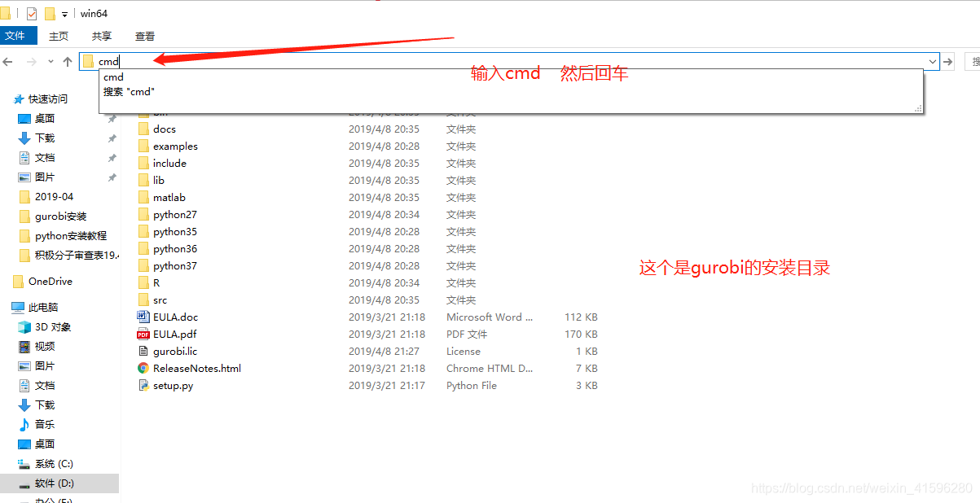The image size is (980, 503).
Task: Expand the address bar history dropdown
Action: (x=933, y=61)
